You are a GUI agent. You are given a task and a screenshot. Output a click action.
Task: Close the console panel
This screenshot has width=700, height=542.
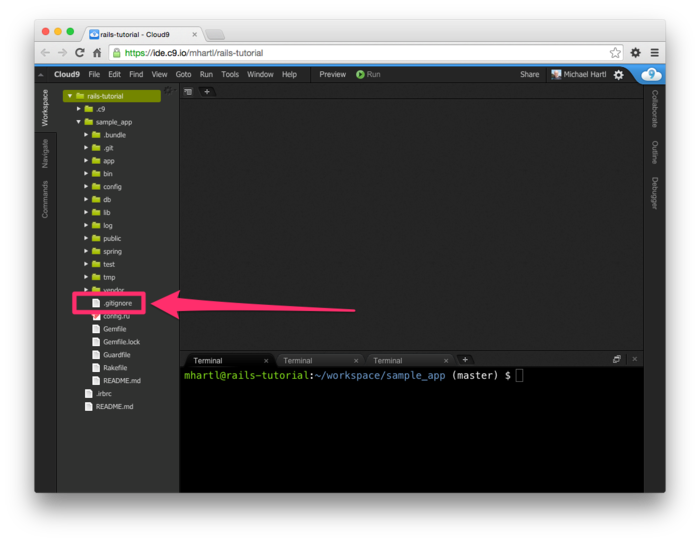(635, 359)
